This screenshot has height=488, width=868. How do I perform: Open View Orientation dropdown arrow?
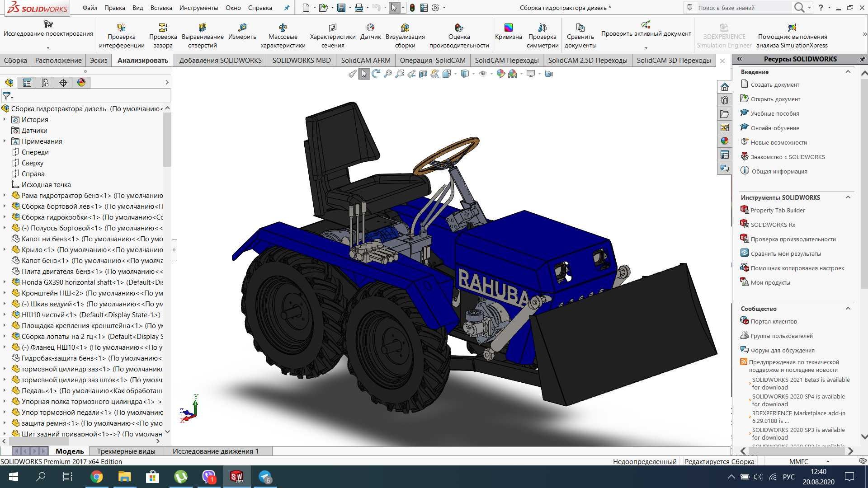[455, 74]
